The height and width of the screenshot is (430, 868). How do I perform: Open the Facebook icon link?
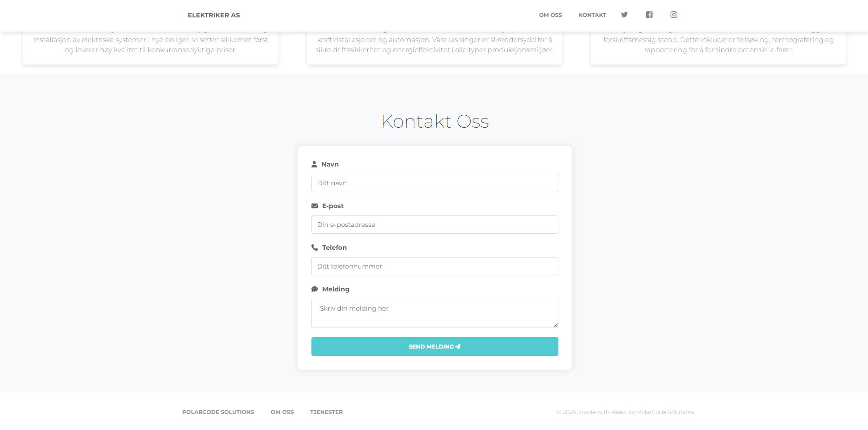pos(649,15)
